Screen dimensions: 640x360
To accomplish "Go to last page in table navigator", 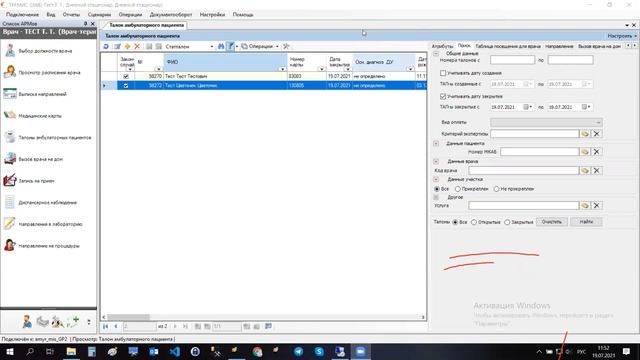I will (x=185, y=326).
